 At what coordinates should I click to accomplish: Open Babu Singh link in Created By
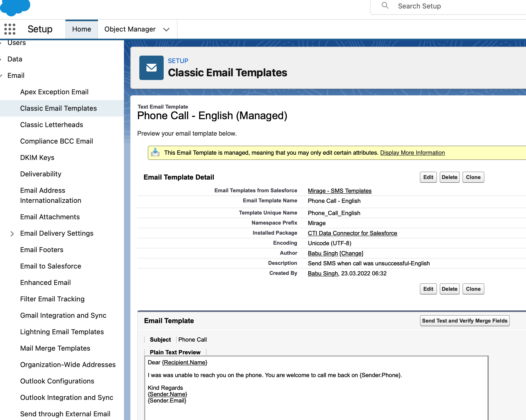(323, 274)
